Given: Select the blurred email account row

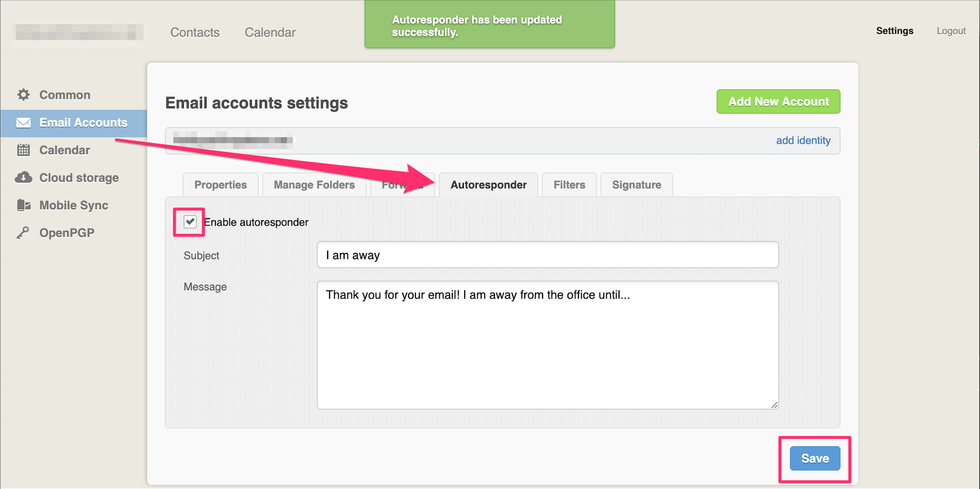Looking at the screenshot, I should (x=502, y=141).
